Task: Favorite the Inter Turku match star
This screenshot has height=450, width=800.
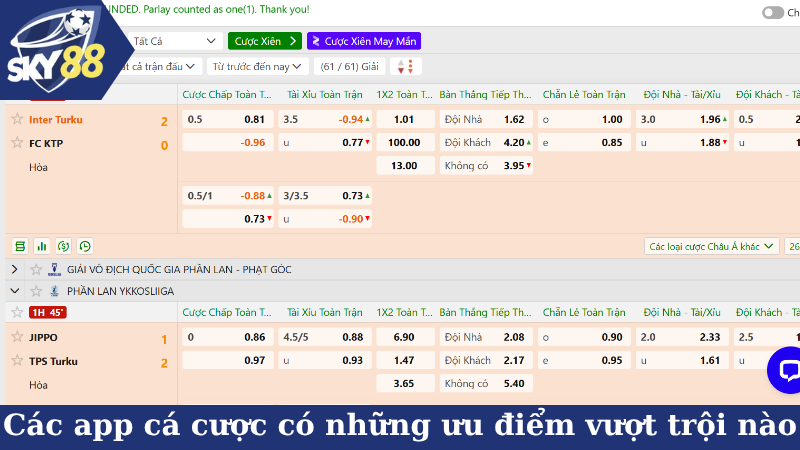Action: [17, 119]
